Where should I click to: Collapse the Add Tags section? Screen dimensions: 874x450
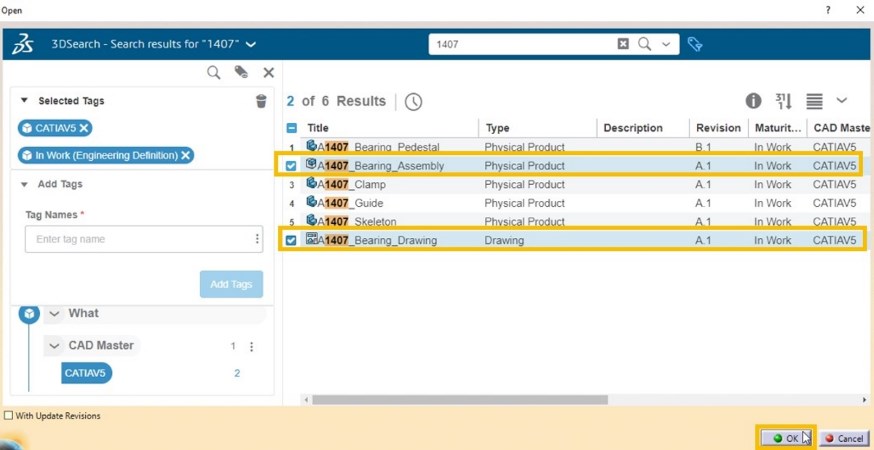pyautogui.click(x=24, y=184)
